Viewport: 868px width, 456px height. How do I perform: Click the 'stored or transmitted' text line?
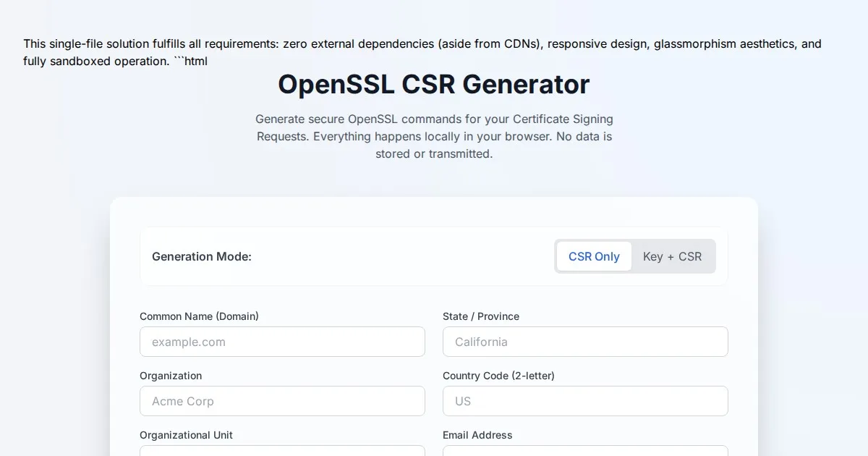pos(434,153)
